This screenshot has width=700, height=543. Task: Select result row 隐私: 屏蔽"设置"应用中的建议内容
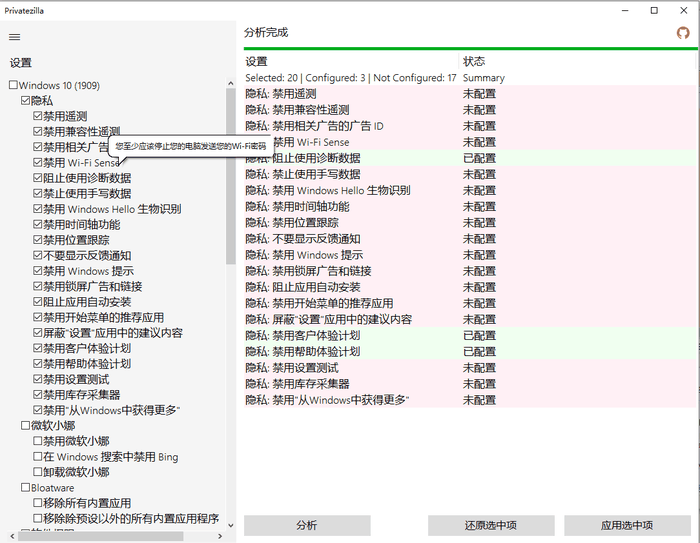(x=470, y=319)
